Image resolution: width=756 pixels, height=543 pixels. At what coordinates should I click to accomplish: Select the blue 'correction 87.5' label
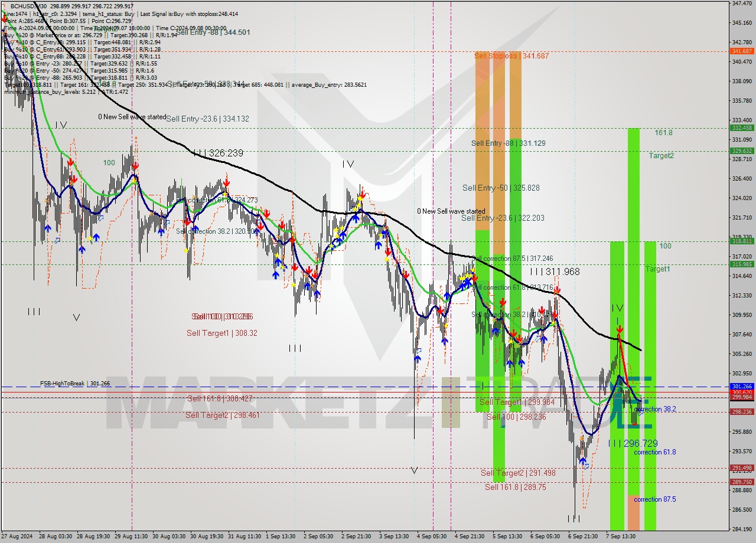(655, 499)
